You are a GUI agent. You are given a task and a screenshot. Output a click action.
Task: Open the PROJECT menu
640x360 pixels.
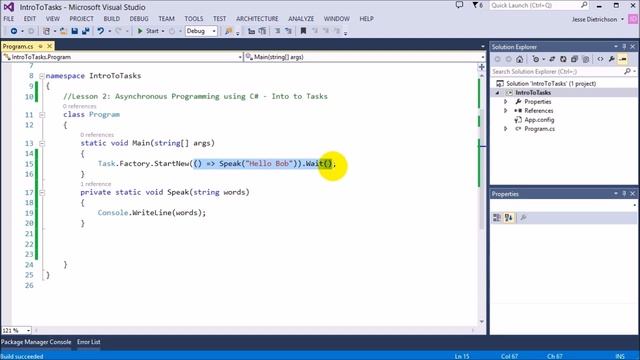coord(81,19)
